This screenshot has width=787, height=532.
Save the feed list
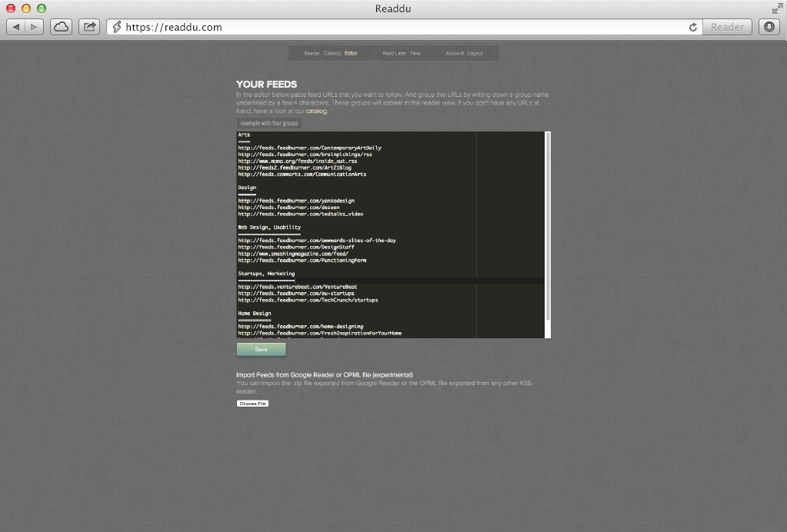pyautogui.click(x=261, y=350)
